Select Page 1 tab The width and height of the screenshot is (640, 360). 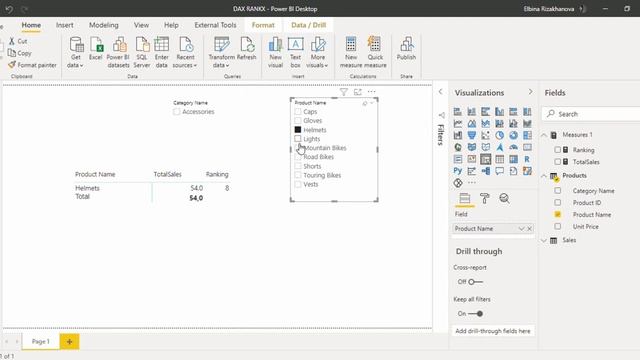click(40, 342)
